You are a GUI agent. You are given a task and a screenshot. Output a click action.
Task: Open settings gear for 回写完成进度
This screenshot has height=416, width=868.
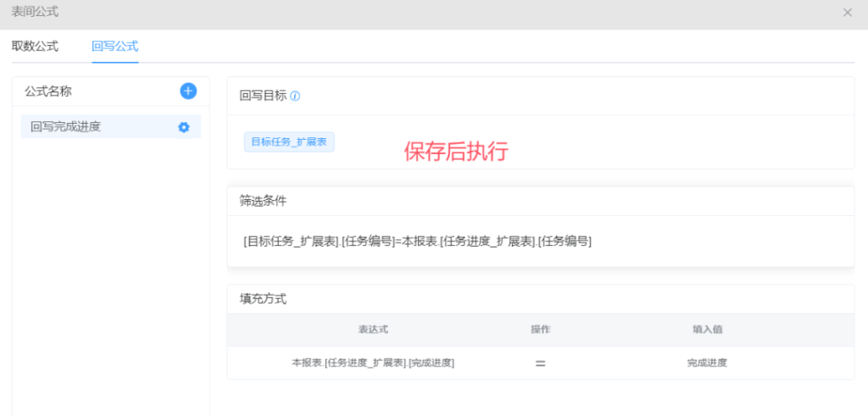(184, 127)
